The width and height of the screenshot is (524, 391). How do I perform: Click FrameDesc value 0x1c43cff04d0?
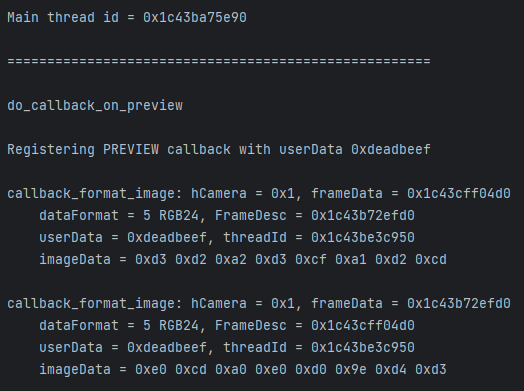[x=363, y=325]
